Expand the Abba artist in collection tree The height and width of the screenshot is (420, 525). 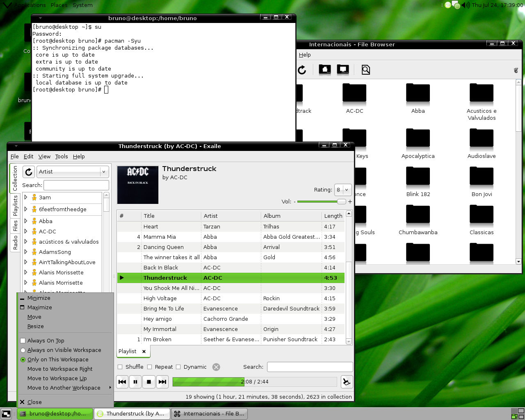pyautogui.click(x=26, y=221)
